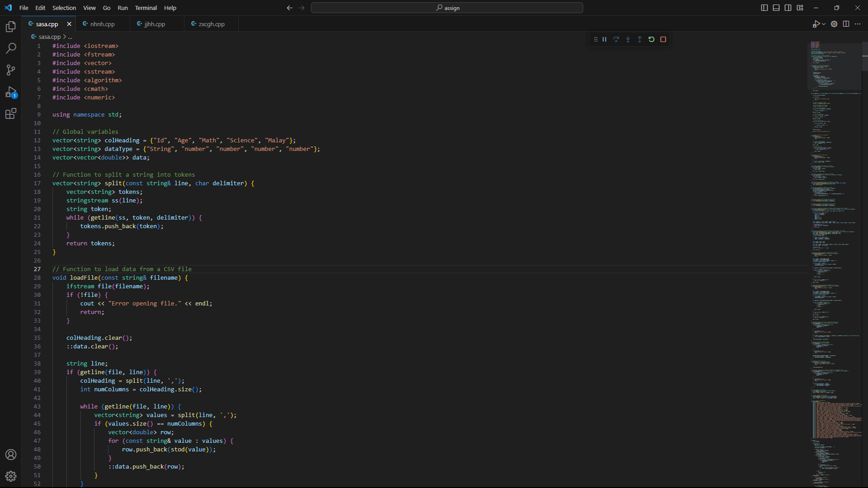Open the Terminal menu
This screenshot has height=488, width=868.
(146, 8)
